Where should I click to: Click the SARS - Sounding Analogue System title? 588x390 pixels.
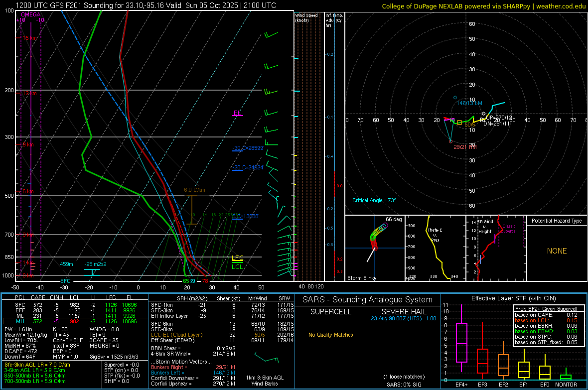click(x=367, y=300)
